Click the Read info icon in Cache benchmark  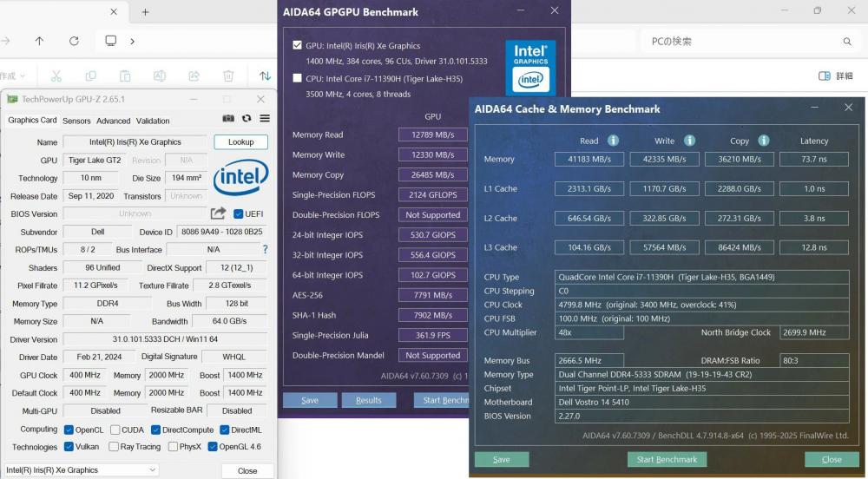click(614, 141)
